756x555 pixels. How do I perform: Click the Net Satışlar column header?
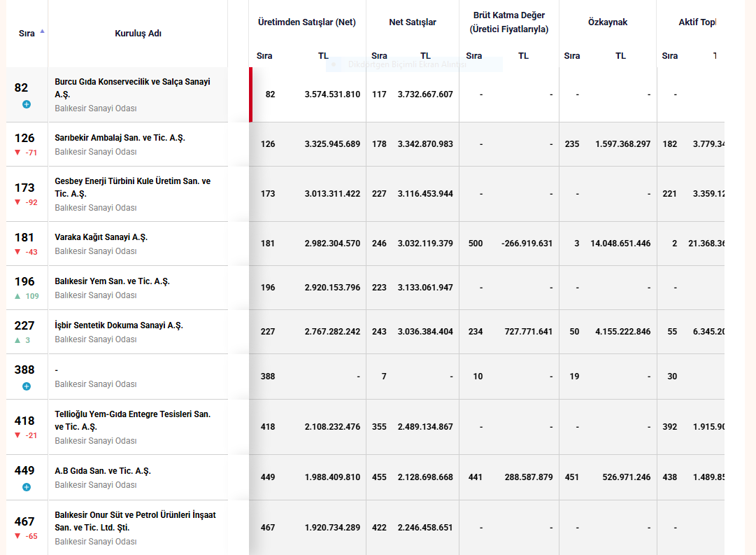(x=412, y=22)
